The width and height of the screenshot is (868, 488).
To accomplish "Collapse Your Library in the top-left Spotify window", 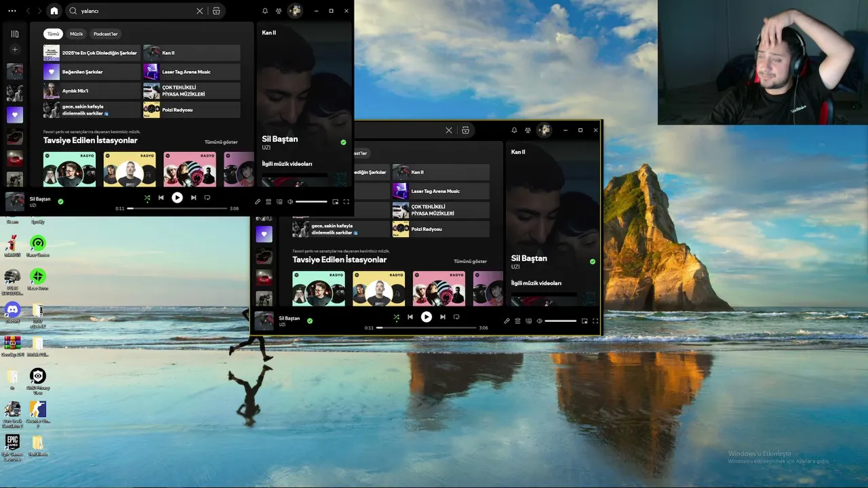I will (x=15, y=34).
